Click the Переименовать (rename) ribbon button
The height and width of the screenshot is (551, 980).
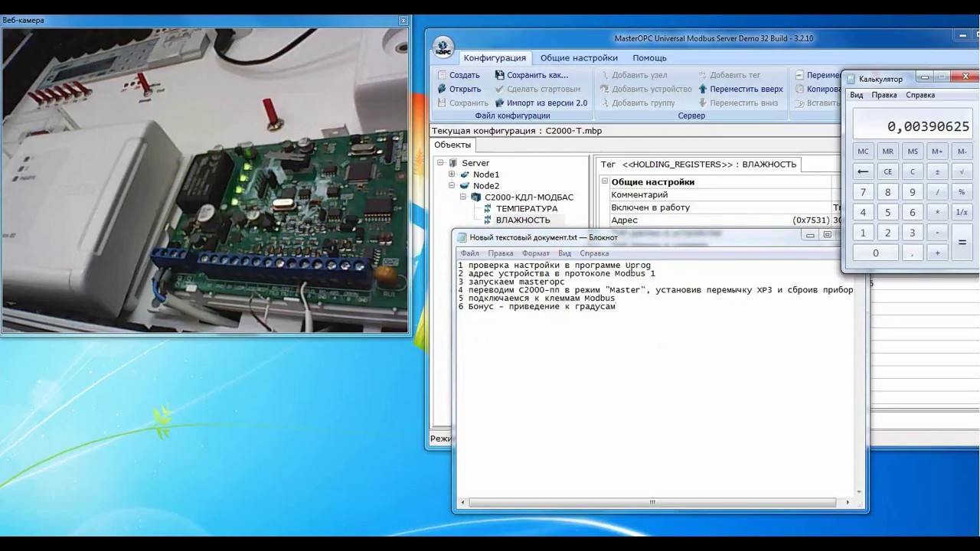click(817, 75)
